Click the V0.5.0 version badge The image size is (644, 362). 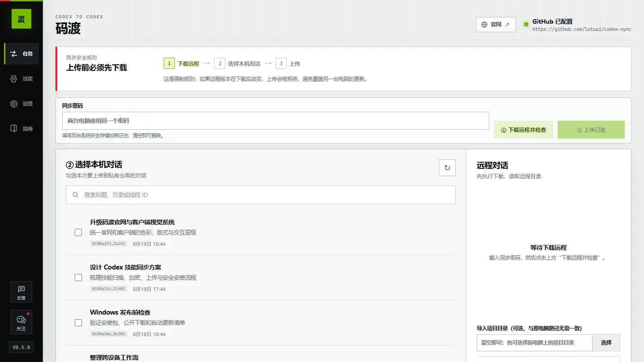tap(21, 347)
